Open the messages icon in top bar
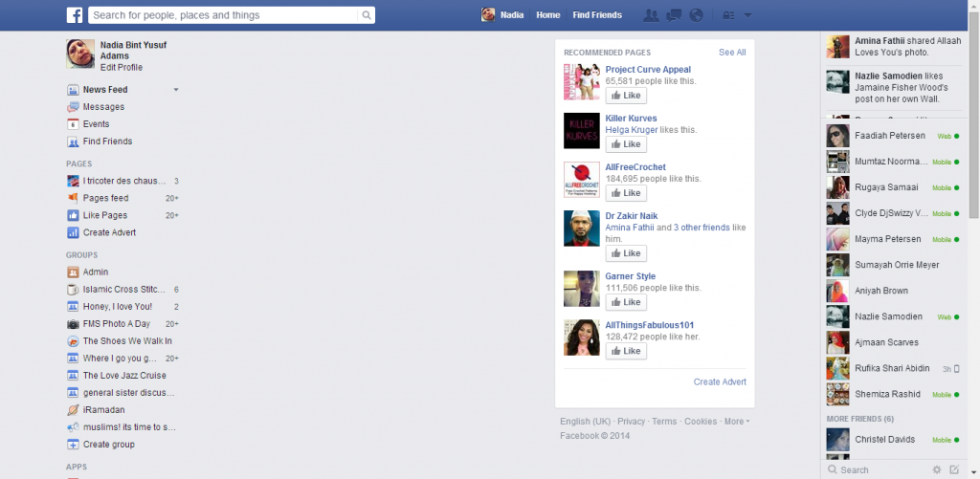 pyautogui.click(x=674, y=15)
